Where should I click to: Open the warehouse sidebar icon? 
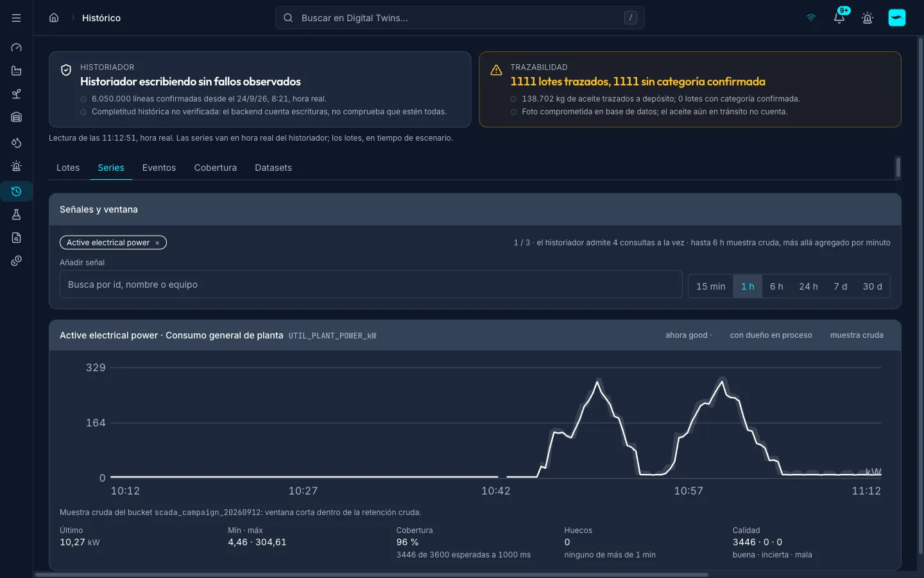tap(17, 117)
